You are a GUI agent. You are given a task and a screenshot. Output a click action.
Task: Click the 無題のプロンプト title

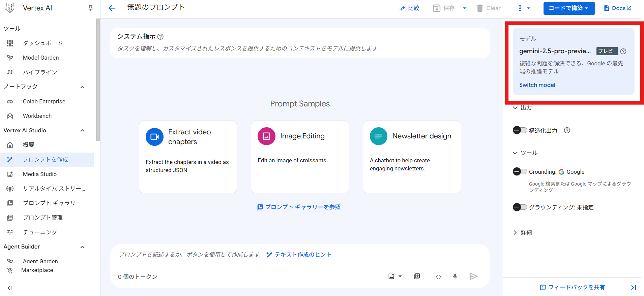pos(156,7)
